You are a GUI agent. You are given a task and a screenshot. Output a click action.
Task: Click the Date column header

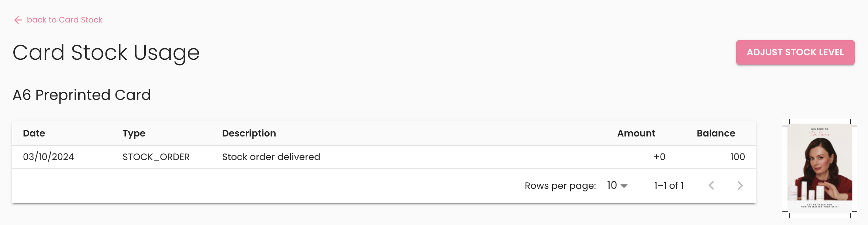(34, 134)
